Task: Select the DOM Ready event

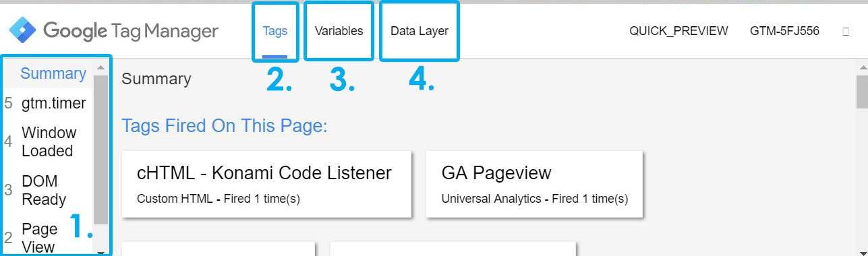Action: click(x=44, y=190)
